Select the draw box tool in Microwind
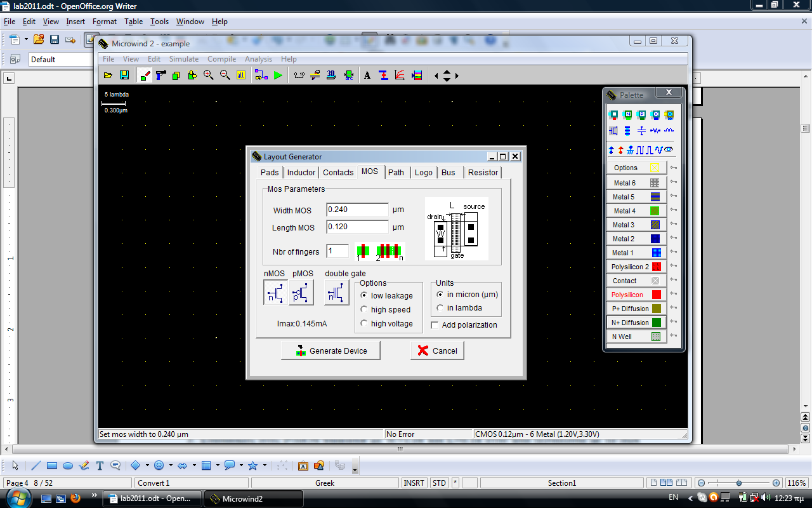 coord(145,75)
